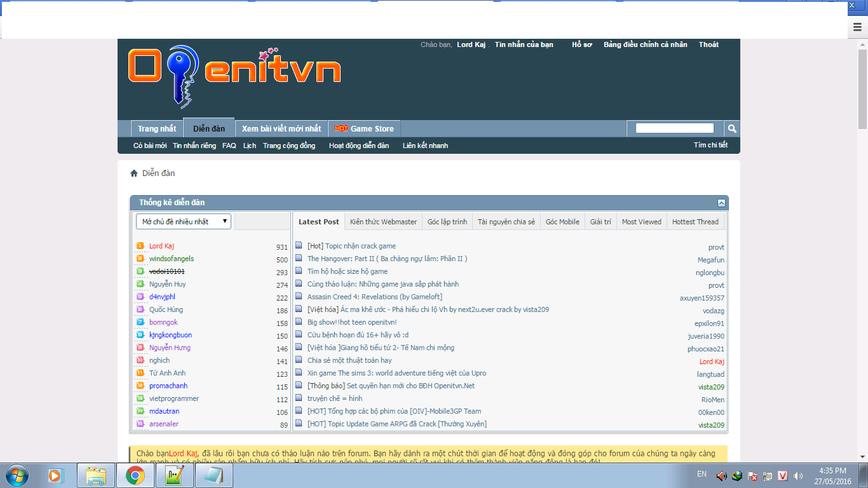This screenshot has height=488, width=868.
Task: Collapse the Thống kê diễn đàn panel
Action: coord(721,203)
